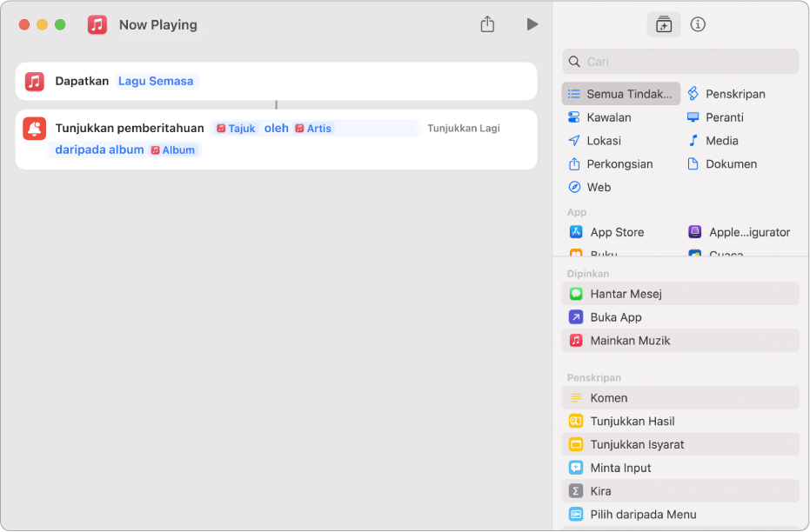
Task: Share the shortcut via share icon
Action: click(x=487, y=23)
